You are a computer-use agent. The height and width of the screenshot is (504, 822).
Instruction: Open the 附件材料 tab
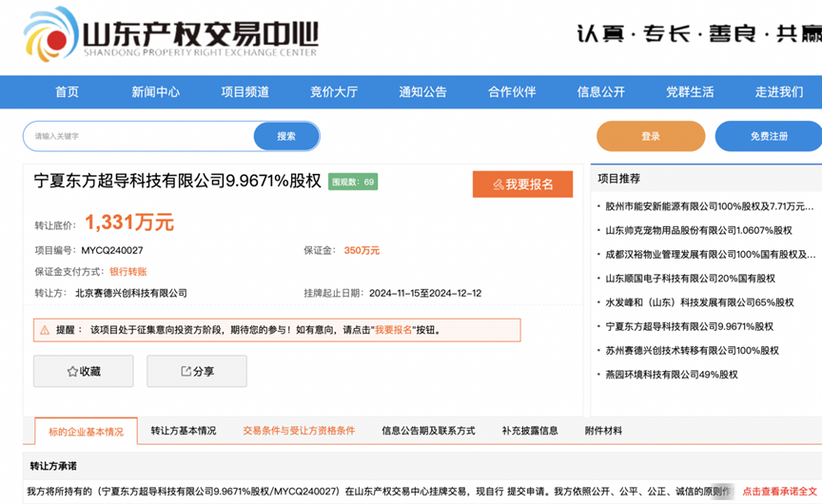(603, 431)
